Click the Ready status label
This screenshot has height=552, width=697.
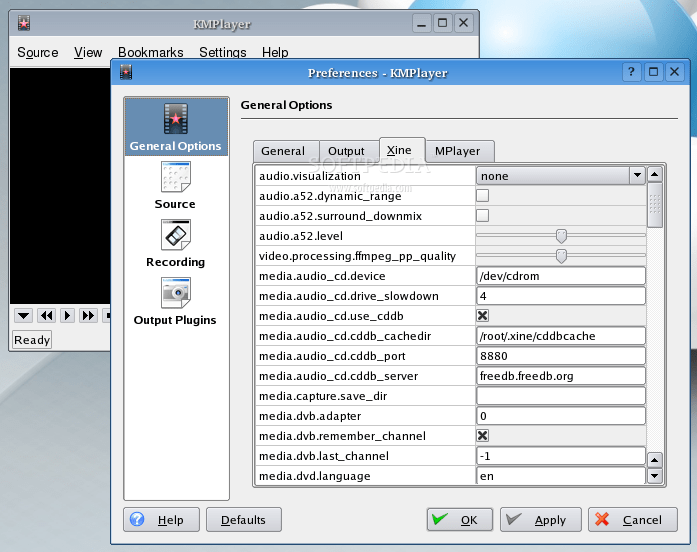click(x=32, y=340)
